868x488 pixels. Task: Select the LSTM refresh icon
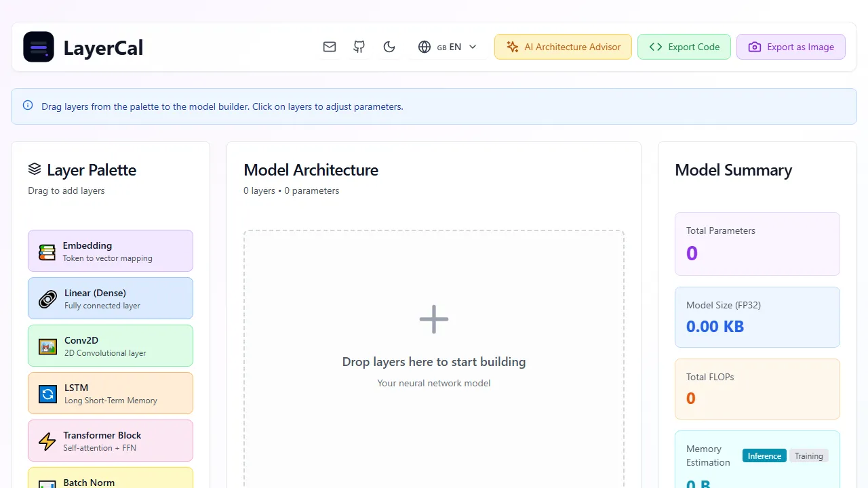pyautogui.click(x=47, y=393)
